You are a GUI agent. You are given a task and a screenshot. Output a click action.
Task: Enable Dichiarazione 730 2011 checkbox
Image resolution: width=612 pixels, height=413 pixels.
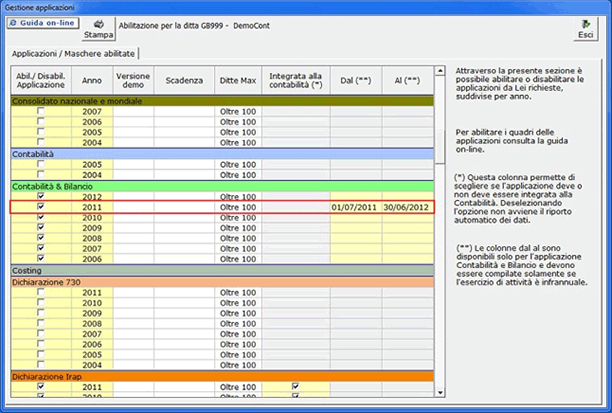(41, 292)
